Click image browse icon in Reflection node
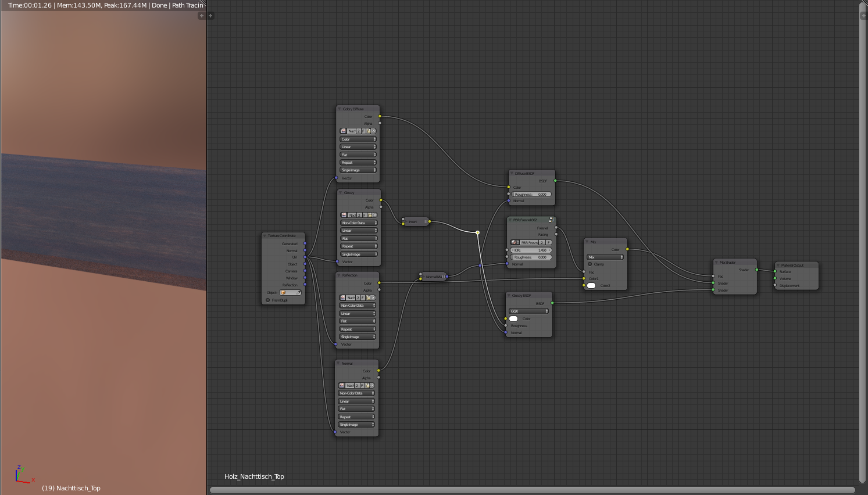This screenshot has height=495, width=868. tap(342, 297)
